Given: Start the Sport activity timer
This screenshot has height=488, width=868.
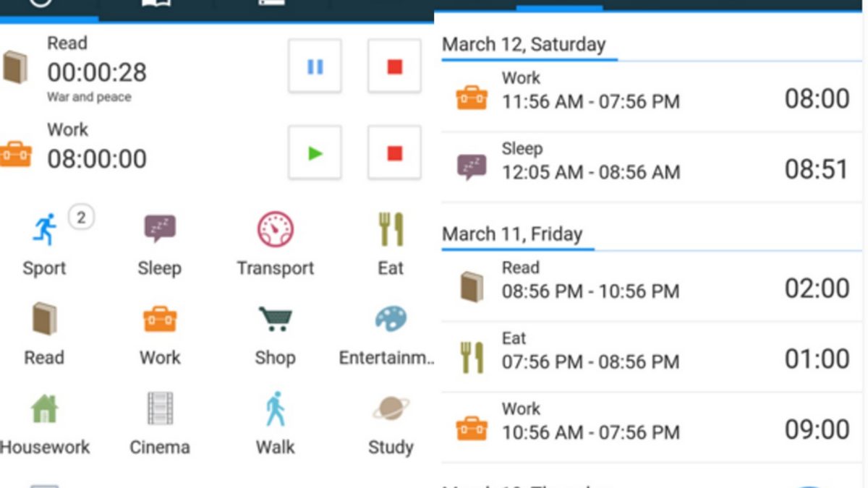Looking at the screenshot, I should click(45, 231).
